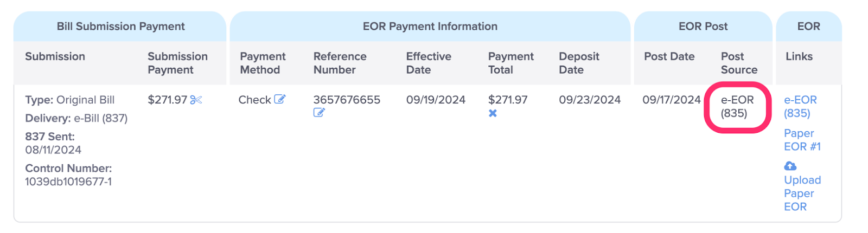Click the Deposit Date column header
Image resolution: width=868 pixels, height=233 pixels.
[x=579, y=63]
